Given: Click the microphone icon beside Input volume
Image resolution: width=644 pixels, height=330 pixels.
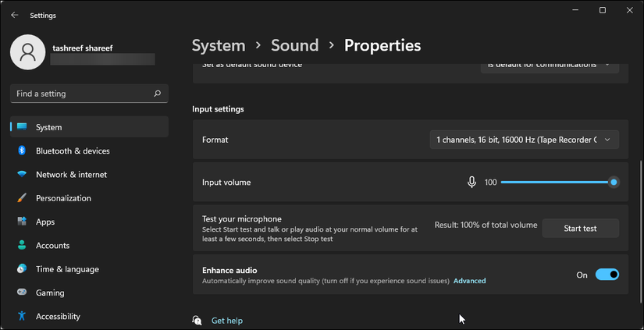Looking at the screenshot, I should point(471,182).
